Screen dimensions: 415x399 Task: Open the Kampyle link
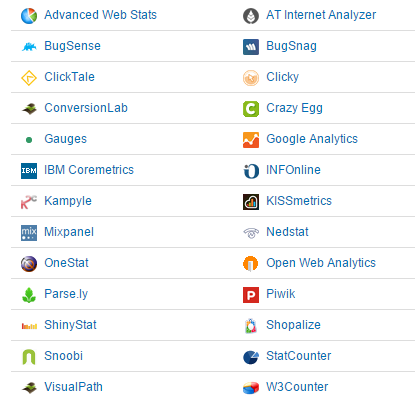click(x=68, y=201)
